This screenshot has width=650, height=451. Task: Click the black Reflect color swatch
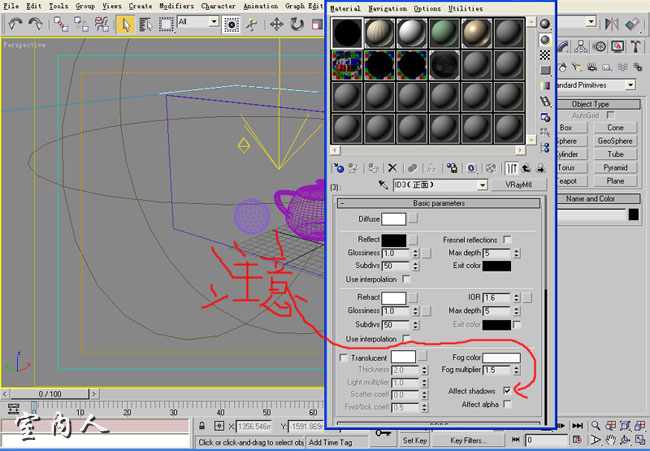[393, 240]
